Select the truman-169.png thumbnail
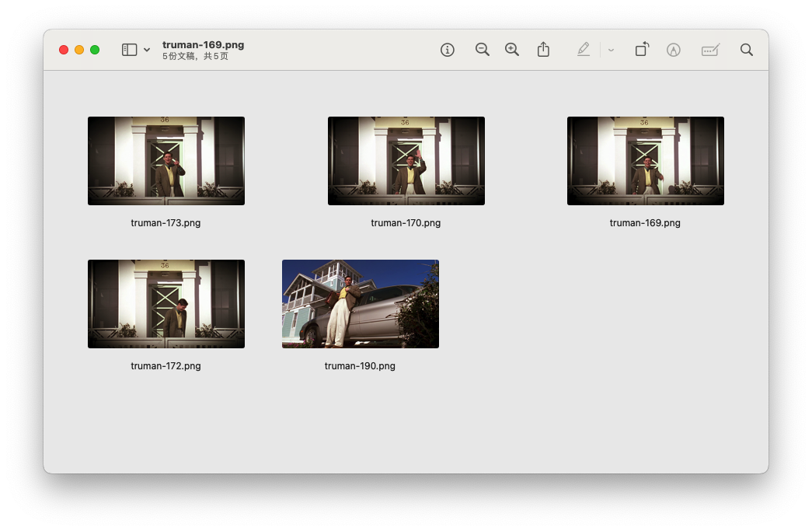This screenshot has height=531, width=812. tap(645, 161)
